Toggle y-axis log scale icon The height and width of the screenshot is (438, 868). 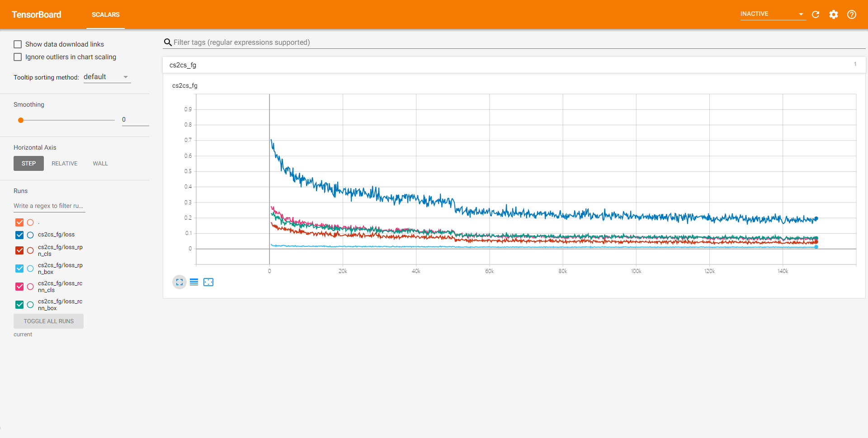coord(194,282)
